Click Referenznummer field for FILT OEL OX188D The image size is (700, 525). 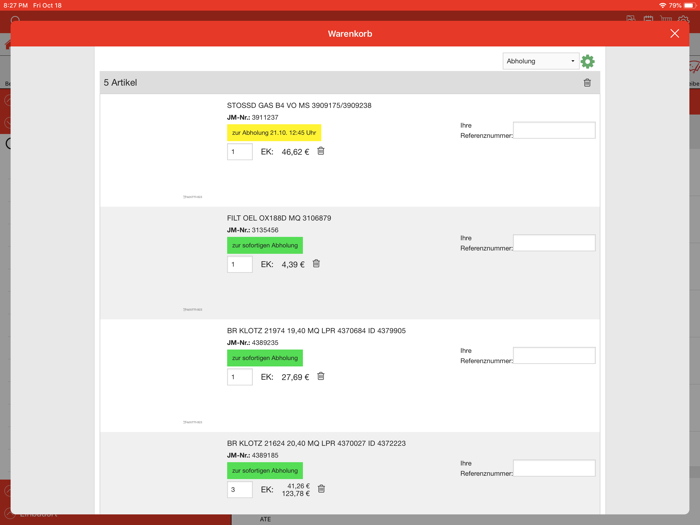pyautogui.click(x=554, y=242)
